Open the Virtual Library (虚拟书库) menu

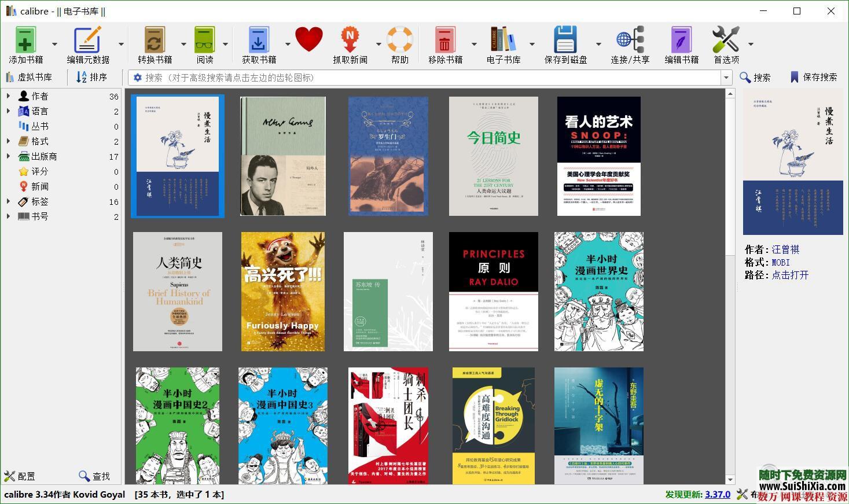[x=29, y=77]
